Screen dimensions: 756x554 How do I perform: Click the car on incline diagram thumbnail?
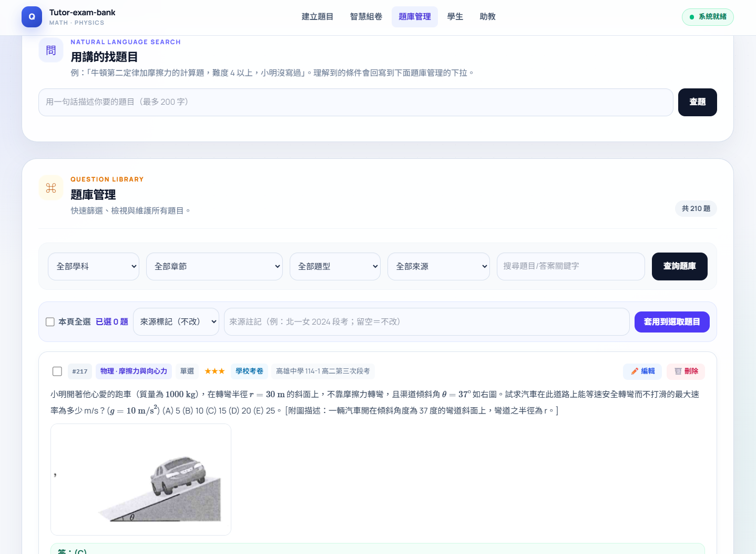point(141,480)
